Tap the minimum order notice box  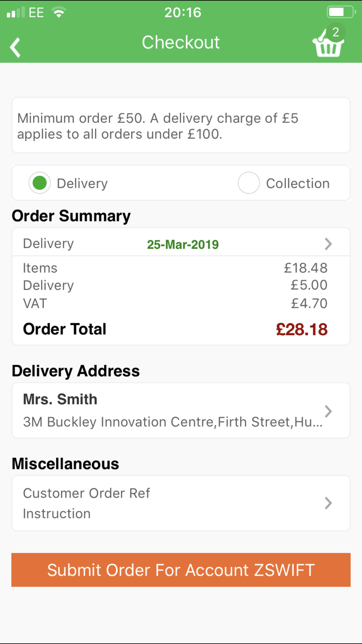181,126
